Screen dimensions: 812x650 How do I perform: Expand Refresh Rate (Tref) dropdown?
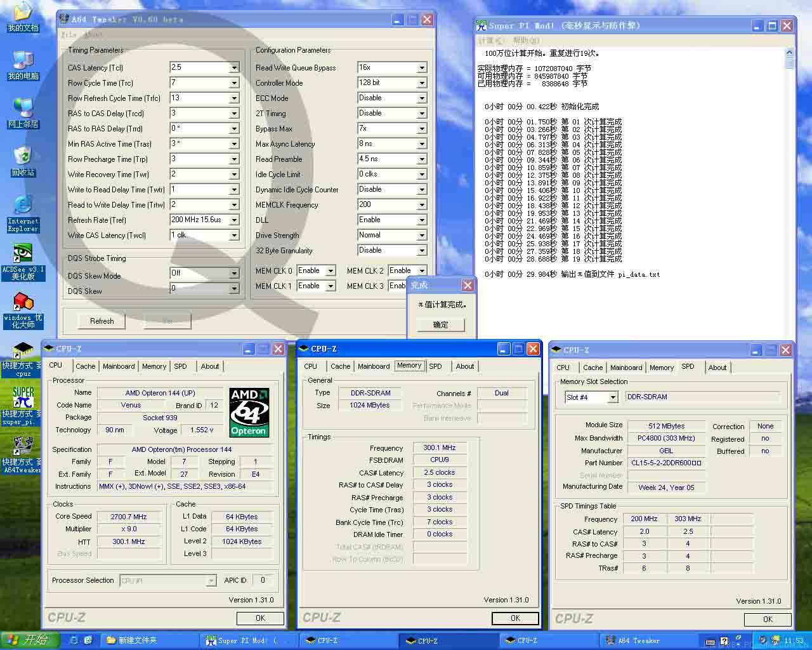point(234,220)
